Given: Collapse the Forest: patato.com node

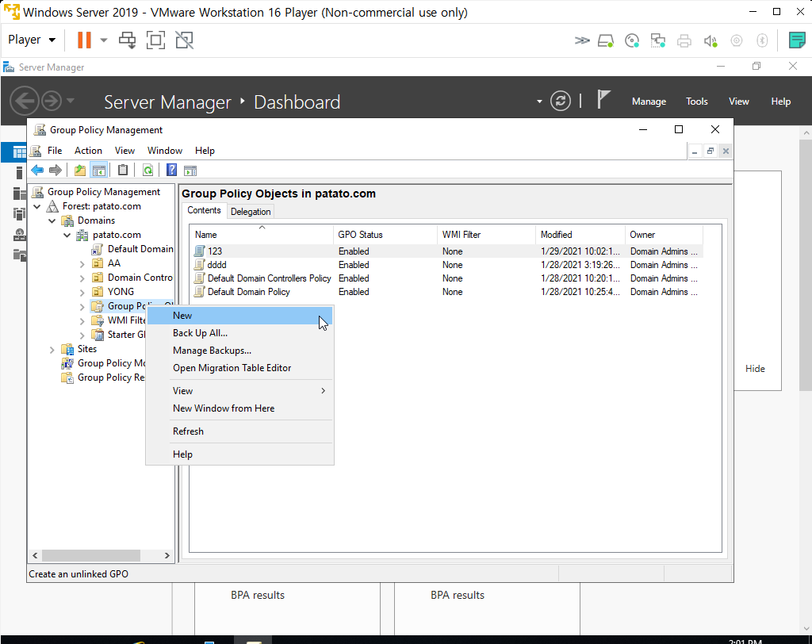Looking at the screenshot, I should (37, 206).
